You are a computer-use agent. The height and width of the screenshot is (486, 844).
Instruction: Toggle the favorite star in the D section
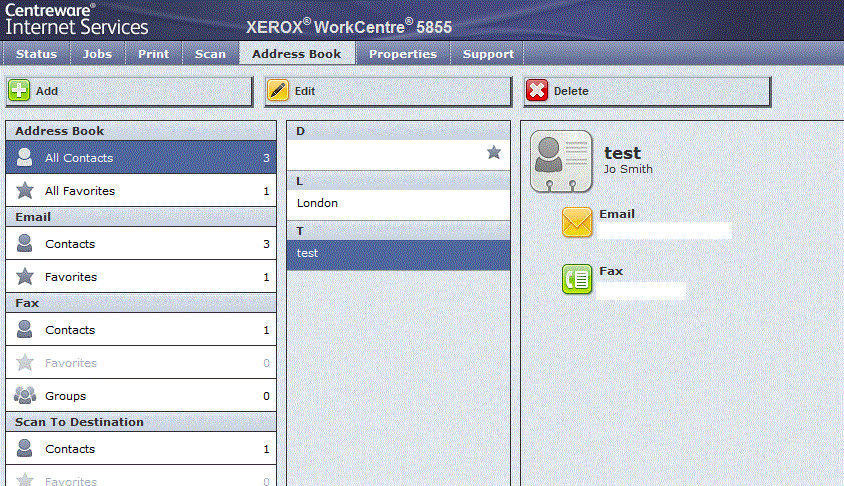click(493, 153)
